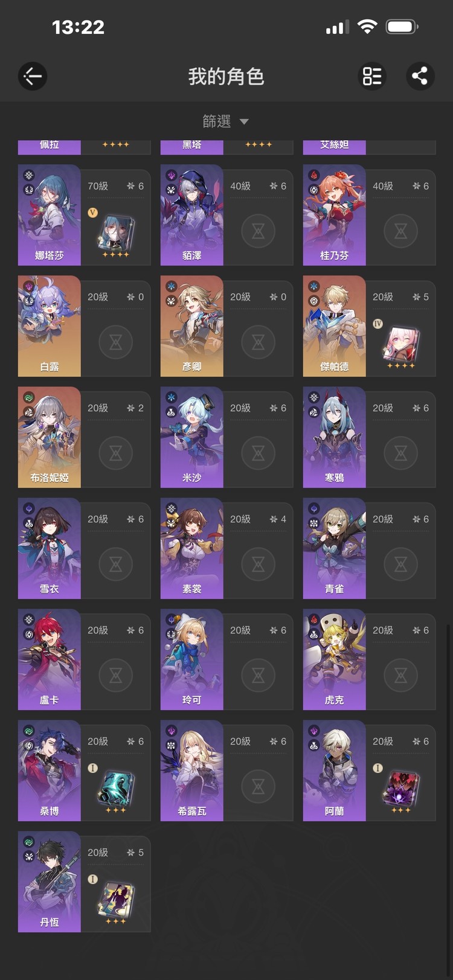453x980 pixels.
Task: Select 米沙 character portrait
Action: pos(192,437)
